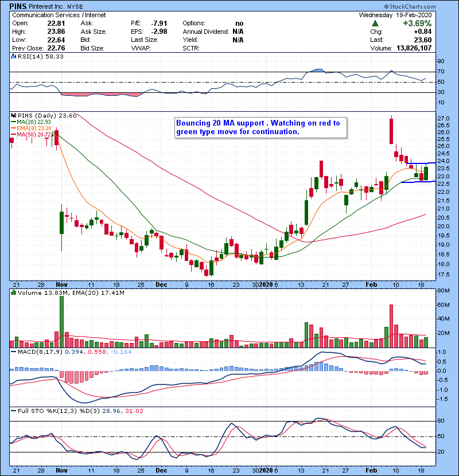Select the +3.69% percent change

(417, 24)
